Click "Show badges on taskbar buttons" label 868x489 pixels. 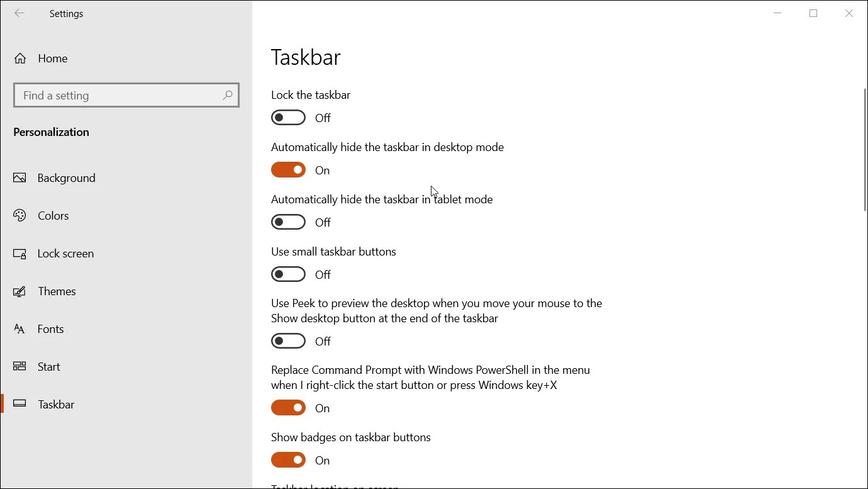(x=351, y=437)
